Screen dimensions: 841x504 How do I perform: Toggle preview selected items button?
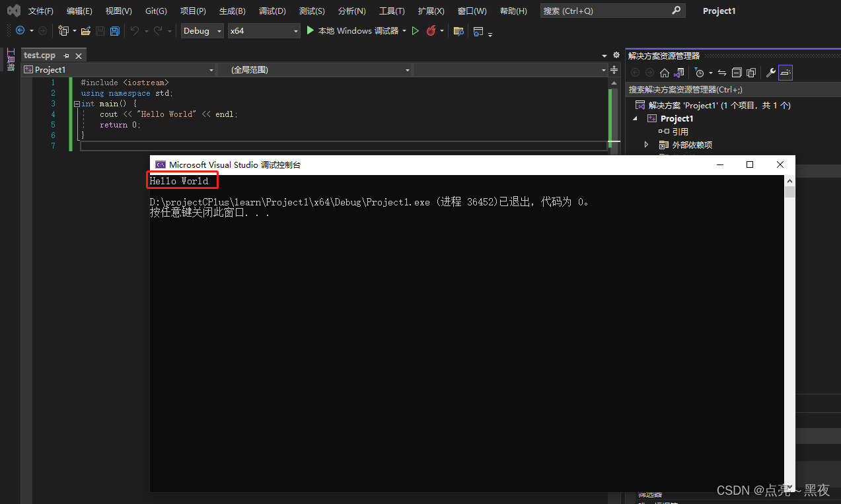pyautogui.click(x=785, y=73)
